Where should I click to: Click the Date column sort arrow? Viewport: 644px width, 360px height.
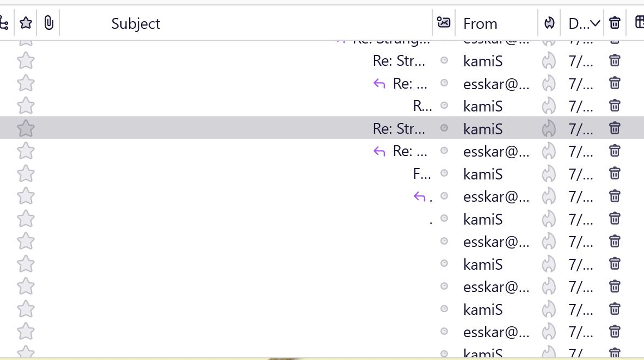coord(595,23)
